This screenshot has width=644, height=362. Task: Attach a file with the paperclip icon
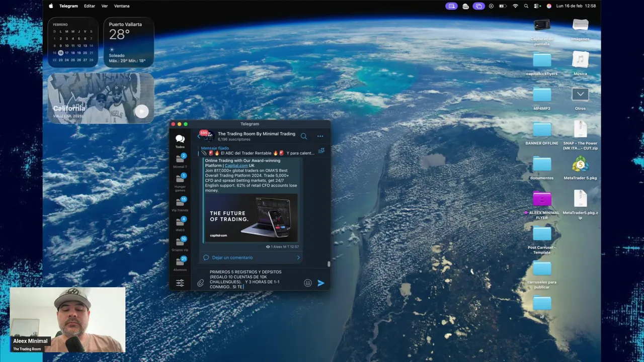coord(200,283)
